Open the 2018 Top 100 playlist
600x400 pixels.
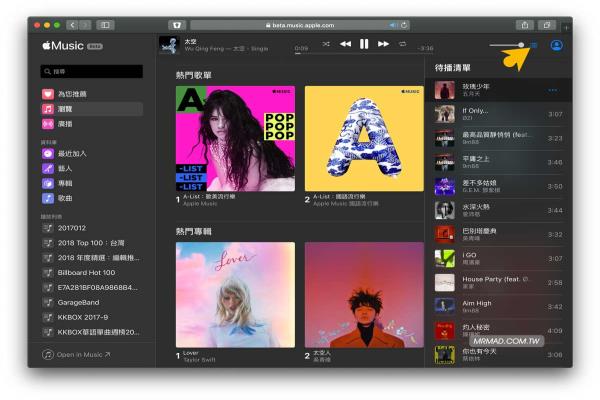click(x=92, y=243)
